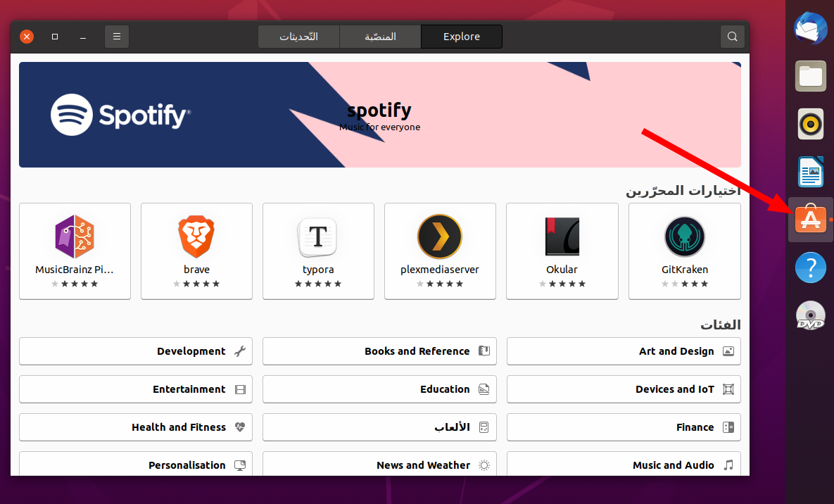Launch Ubuntu Software from the dock
The image size is (834, 504).
(811, 220)
